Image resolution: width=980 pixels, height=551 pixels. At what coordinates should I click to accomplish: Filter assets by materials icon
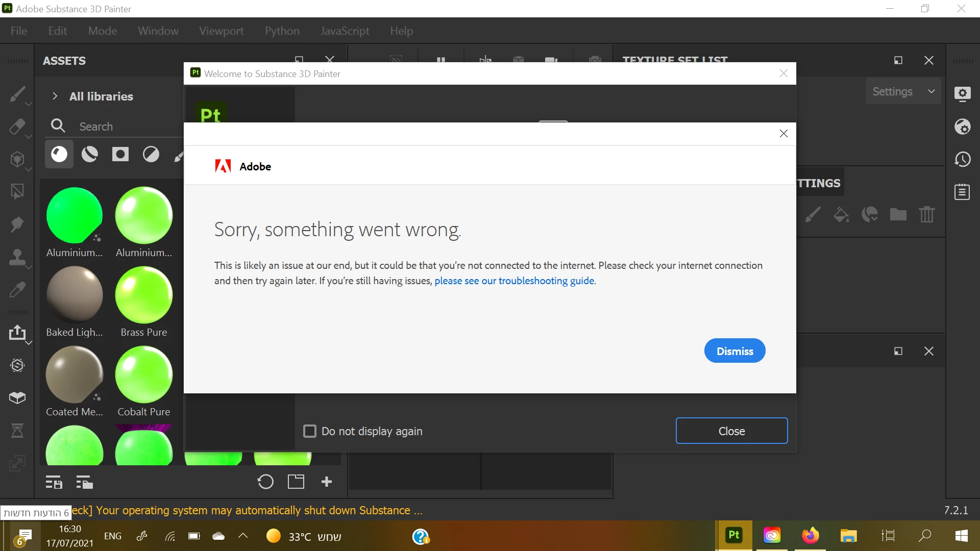coord(59,154)
